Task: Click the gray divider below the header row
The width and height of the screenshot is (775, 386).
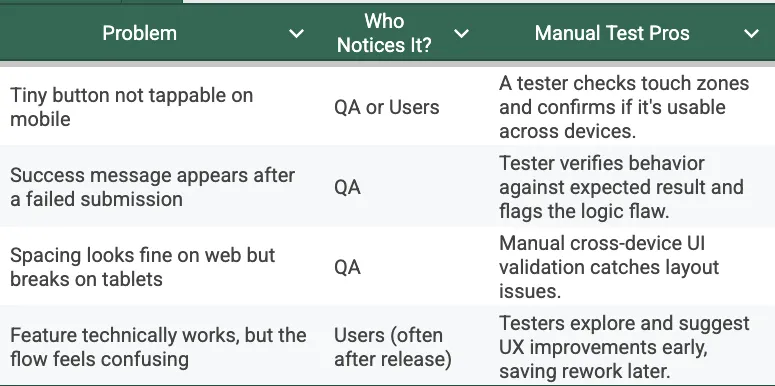Action: click(x=388, y=64)
